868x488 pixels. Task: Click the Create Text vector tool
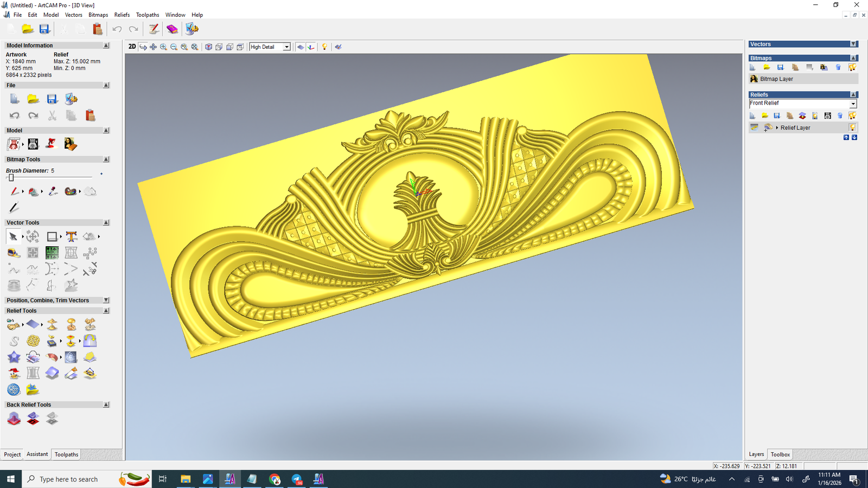tap(71, 236)
